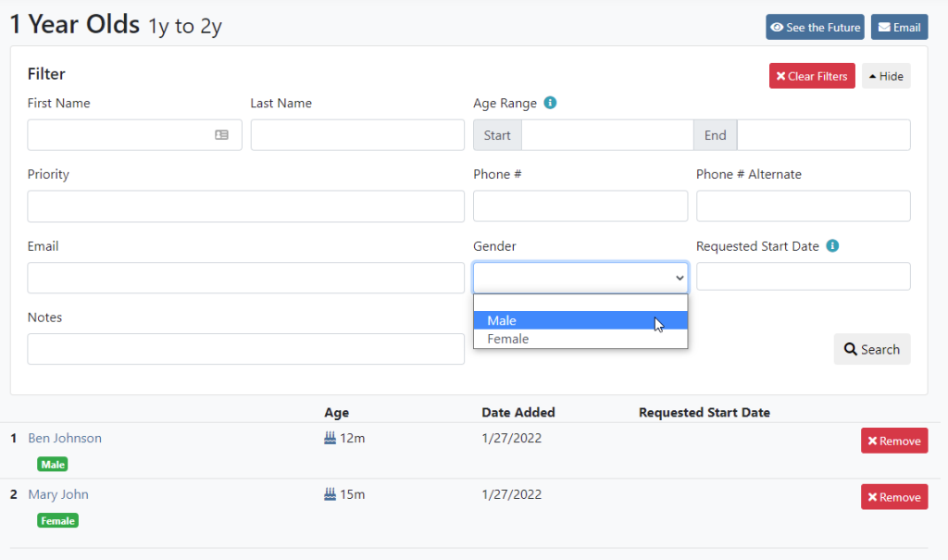
Task: Click the Phone # Alternate field
Action: [x=803, y=206]
